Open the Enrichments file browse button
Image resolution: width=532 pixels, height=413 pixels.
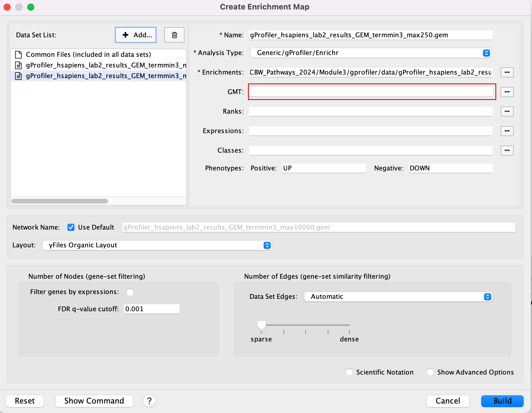507,72
